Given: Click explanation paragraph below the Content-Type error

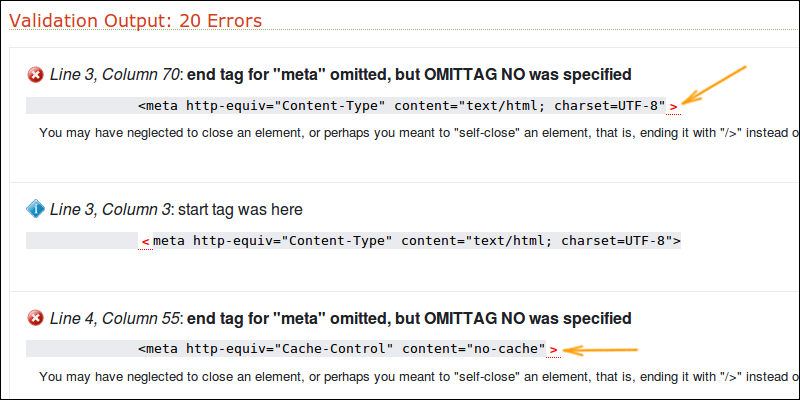Looking at the screenshot, I should click(419, 133).
